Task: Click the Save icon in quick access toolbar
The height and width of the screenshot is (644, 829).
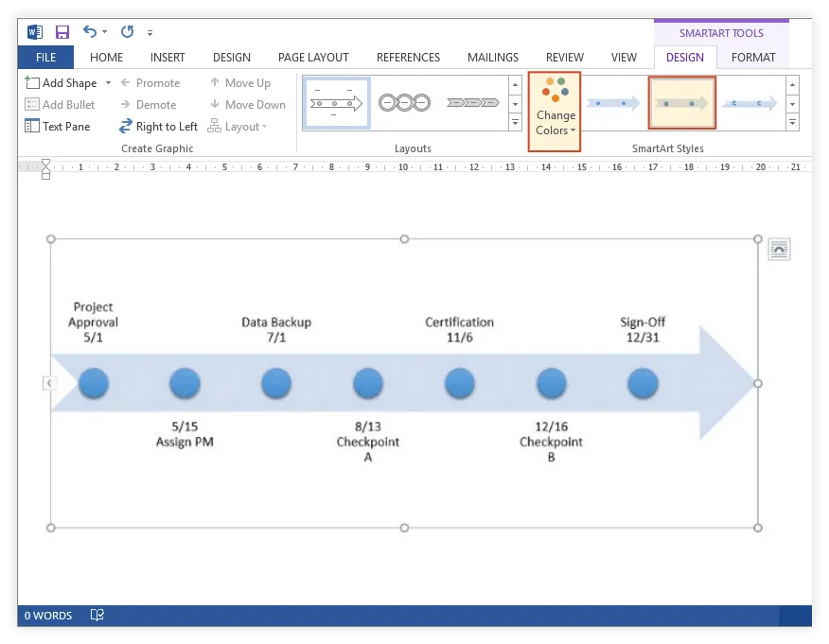Action: (62, 32)
